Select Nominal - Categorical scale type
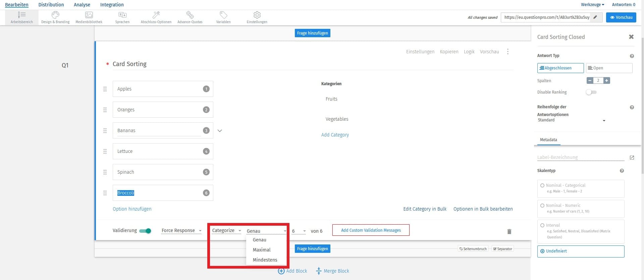 (581, 188)
